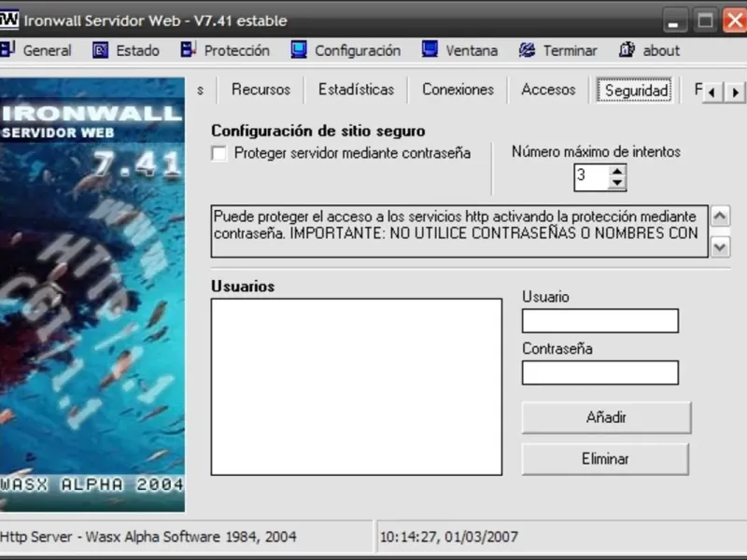Click the Eliminar button
This screenshot has width=747, height=560.
(605, 459)
